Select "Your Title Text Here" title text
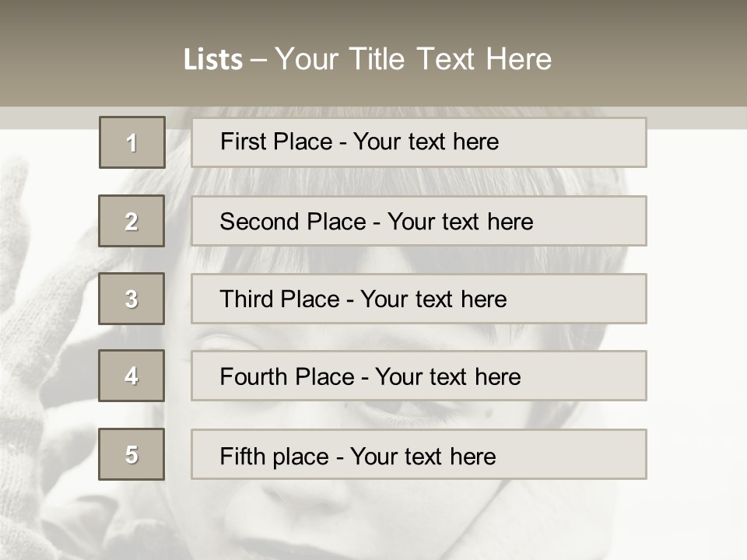The width and height of the screenshot is (747, 560). 413,59
